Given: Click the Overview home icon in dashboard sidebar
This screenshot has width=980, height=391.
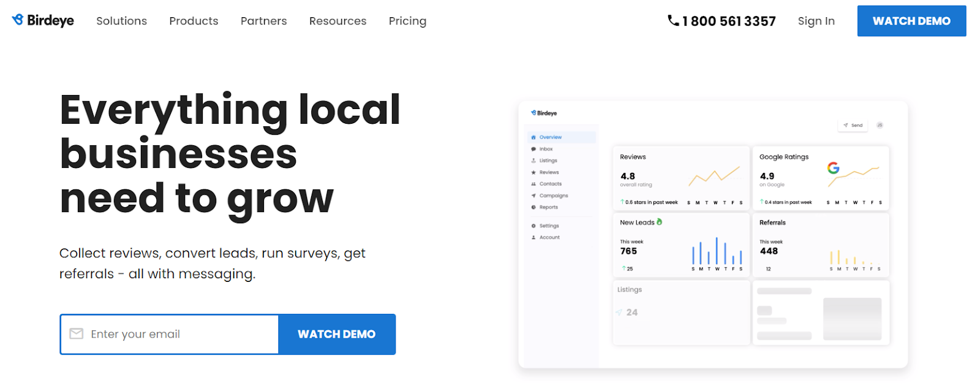Looking at the screenshot, I should click(x=533, y=137).
